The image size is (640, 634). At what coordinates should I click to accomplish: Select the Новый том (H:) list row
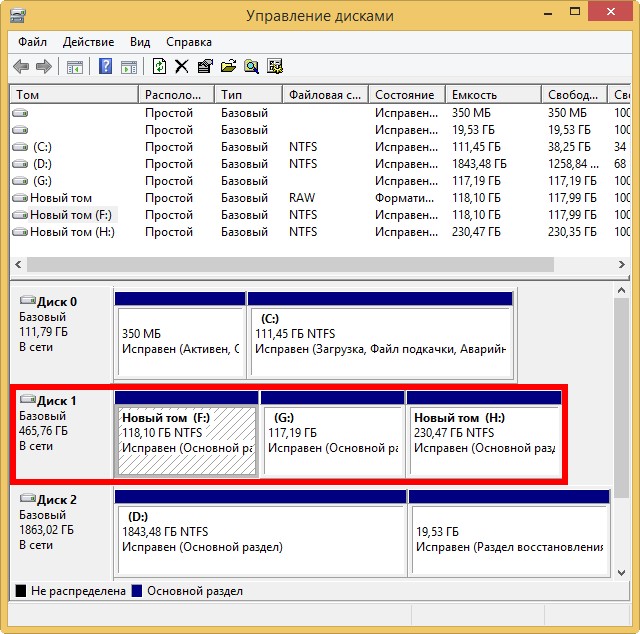coord(320,232)
